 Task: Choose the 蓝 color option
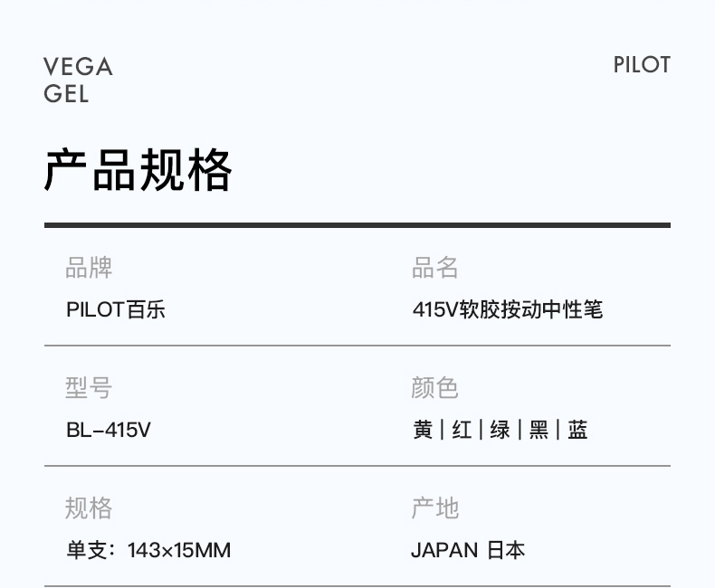click(x=577, y=430)
